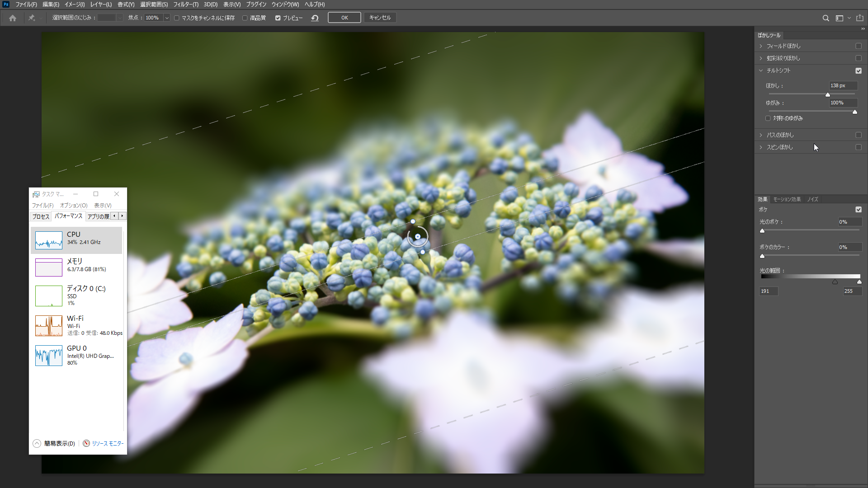This screenshot has height=488, width=868.
Task: Click the pin tool icon in options bar
Action: click(32, 18)
